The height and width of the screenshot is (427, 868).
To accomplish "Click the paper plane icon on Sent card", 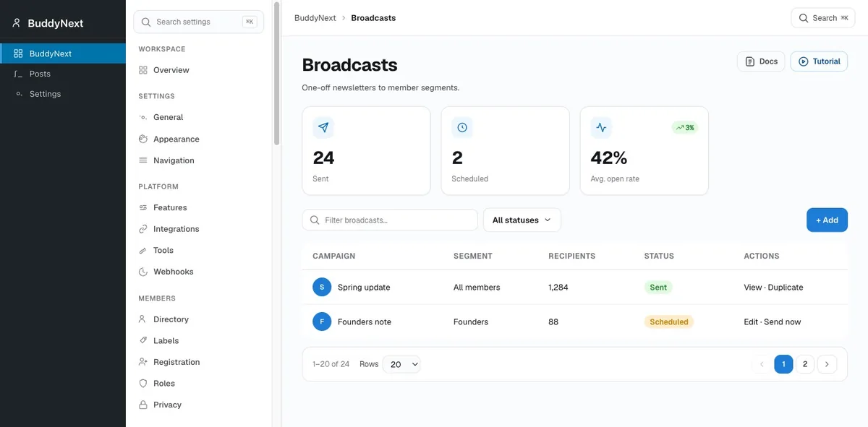I will pos(323,128).
